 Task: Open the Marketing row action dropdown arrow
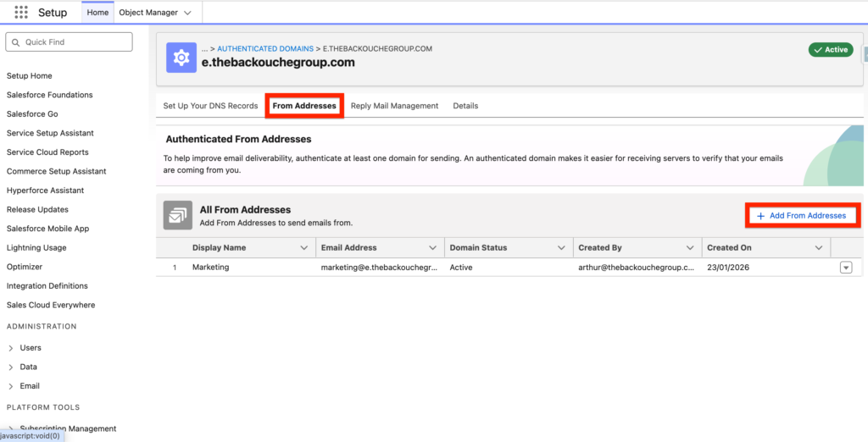point(845,268)
